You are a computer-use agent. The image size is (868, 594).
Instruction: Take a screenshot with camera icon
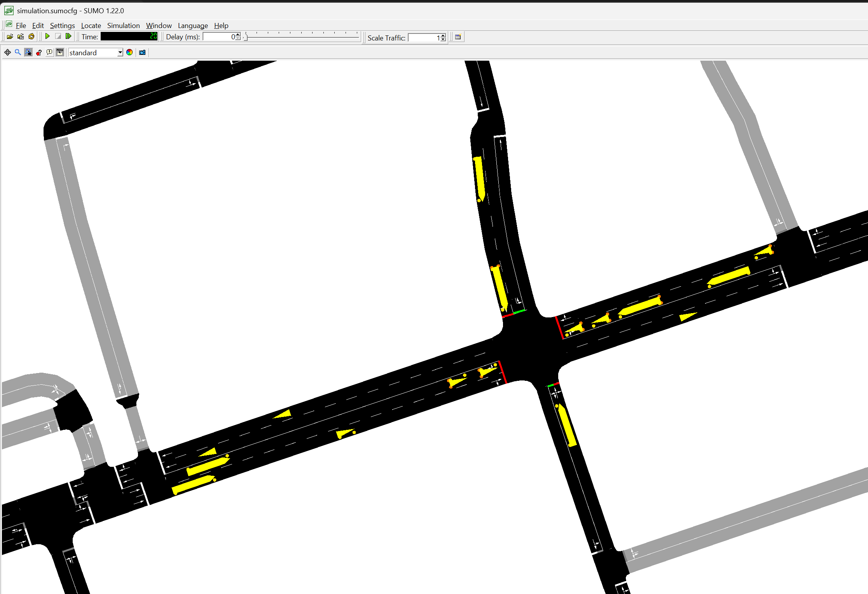point(142,53)
